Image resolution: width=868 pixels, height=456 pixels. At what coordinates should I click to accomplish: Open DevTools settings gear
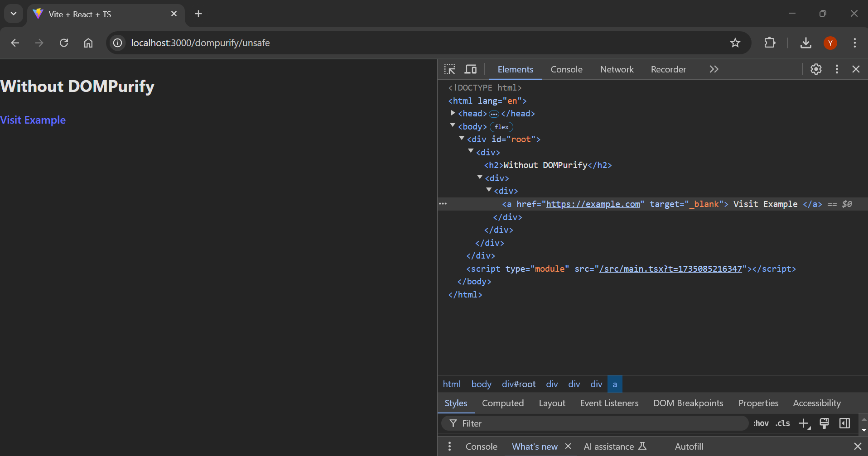pos(815,69)
